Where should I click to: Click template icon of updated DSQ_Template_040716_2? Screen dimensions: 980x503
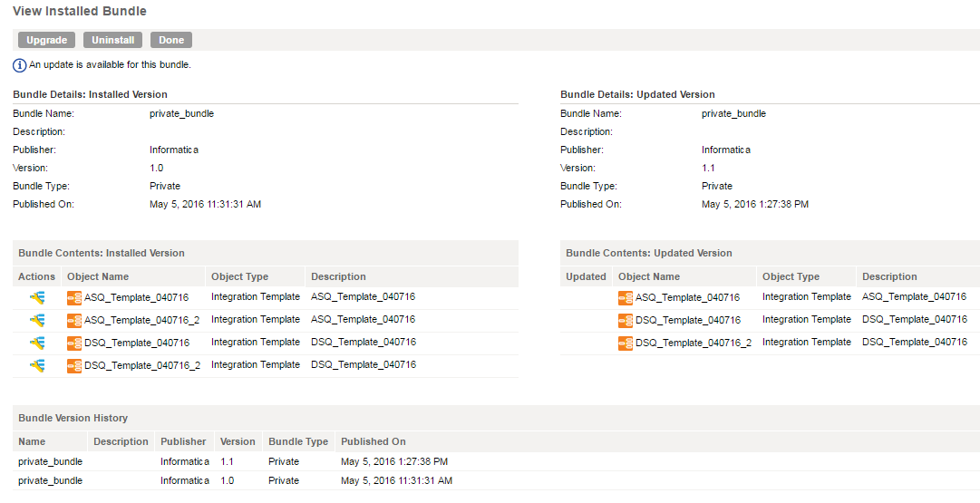[626, 343]
